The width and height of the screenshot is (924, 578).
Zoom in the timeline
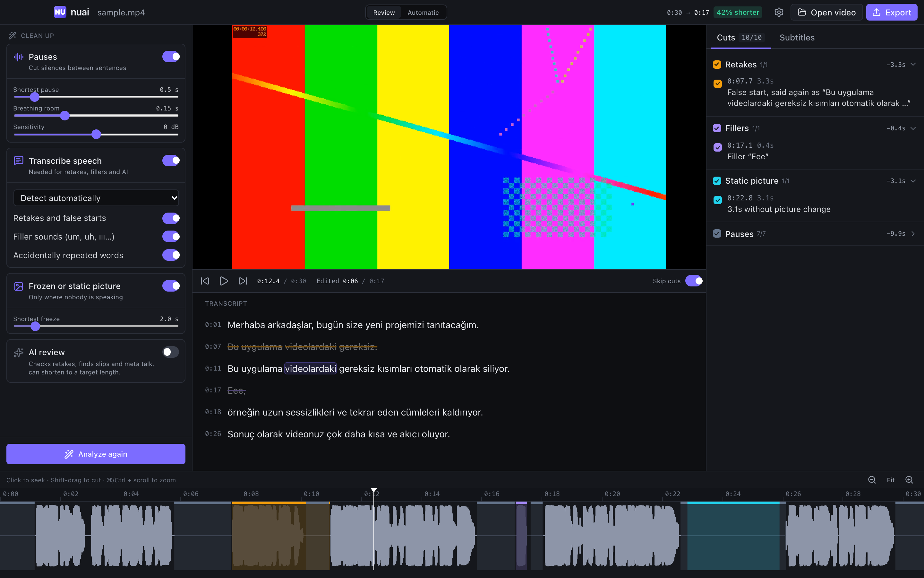[910, 480]
